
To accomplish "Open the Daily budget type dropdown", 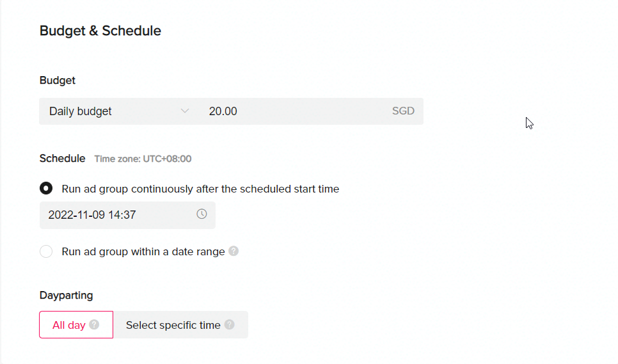I will 119,111.
